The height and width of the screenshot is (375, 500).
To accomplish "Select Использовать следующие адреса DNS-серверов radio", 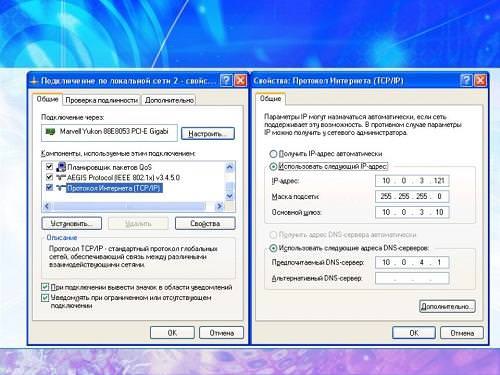I will click(273, 248).
